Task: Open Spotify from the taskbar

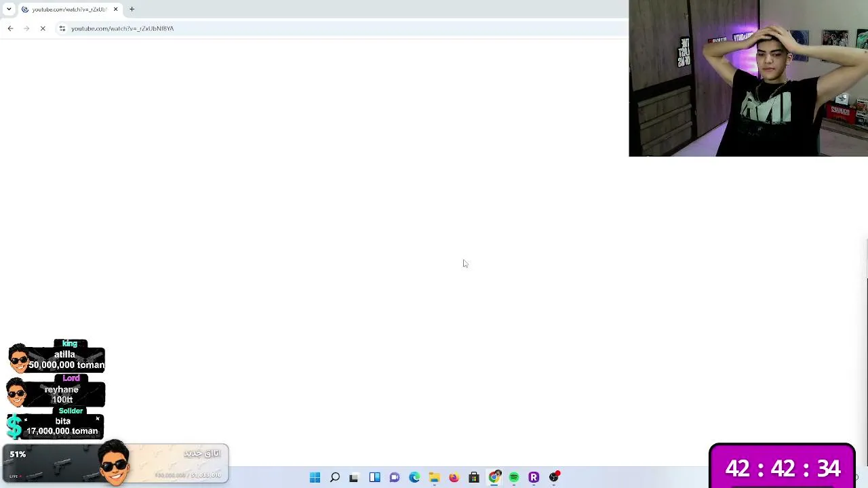Action: [x=514, y=478]
